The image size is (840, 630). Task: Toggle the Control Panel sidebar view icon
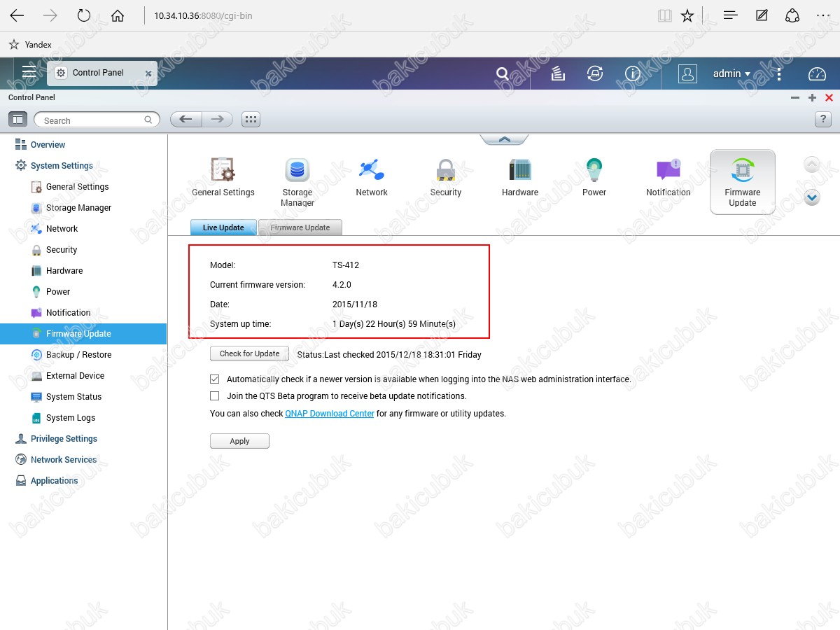click(18, 120)
